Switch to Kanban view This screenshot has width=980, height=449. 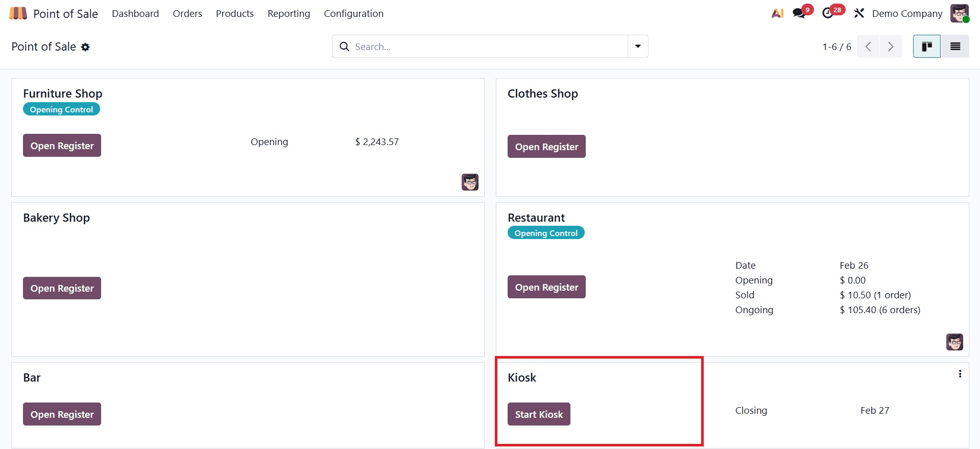tap(926, 46)
